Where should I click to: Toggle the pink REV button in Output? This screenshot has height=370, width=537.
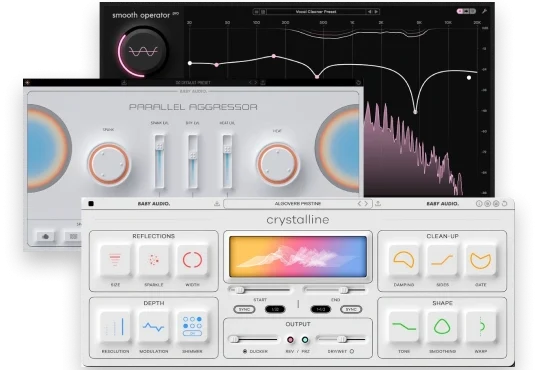[290, 340]
